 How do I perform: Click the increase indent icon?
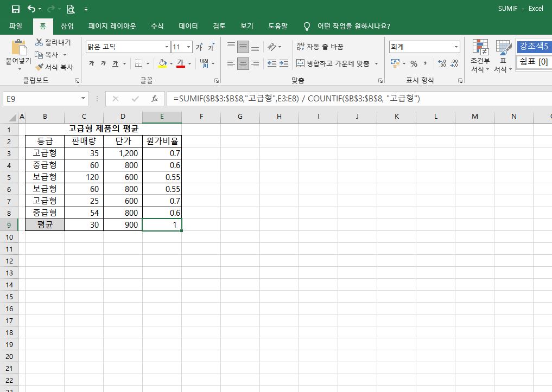pos(284,63)
